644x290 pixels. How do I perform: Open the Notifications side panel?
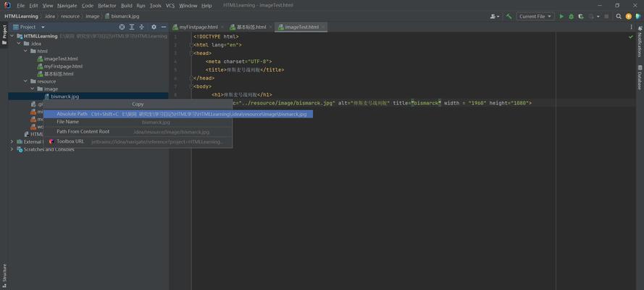click(640, 41)
